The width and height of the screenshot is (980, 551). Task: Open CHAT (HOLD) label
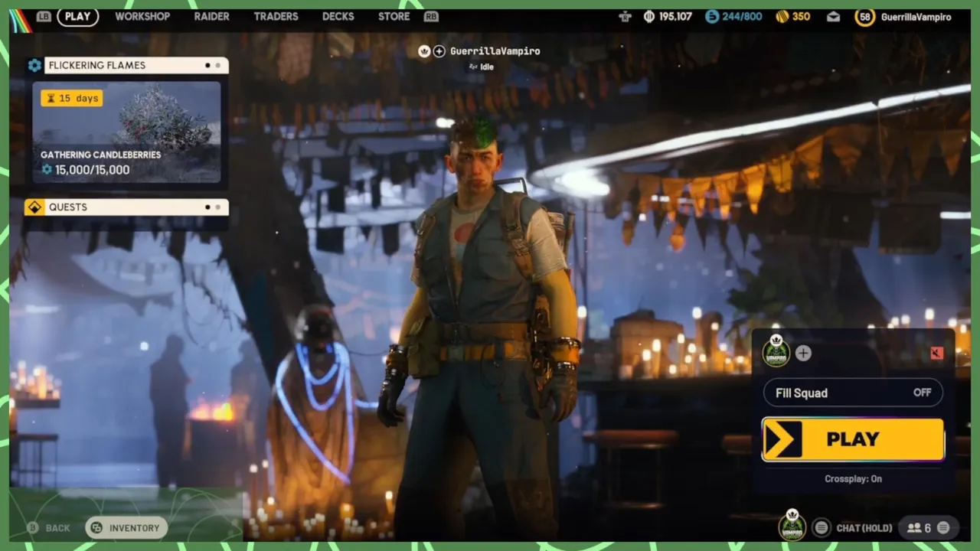pyautogui.click(x=864, y=528)
